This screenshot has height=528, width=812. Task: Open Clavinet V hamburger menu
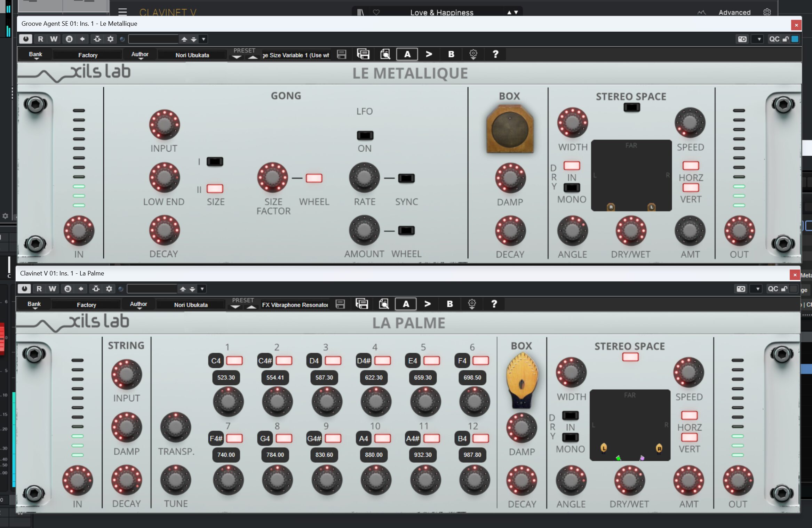pyautogui.click(x=122, y=13)
